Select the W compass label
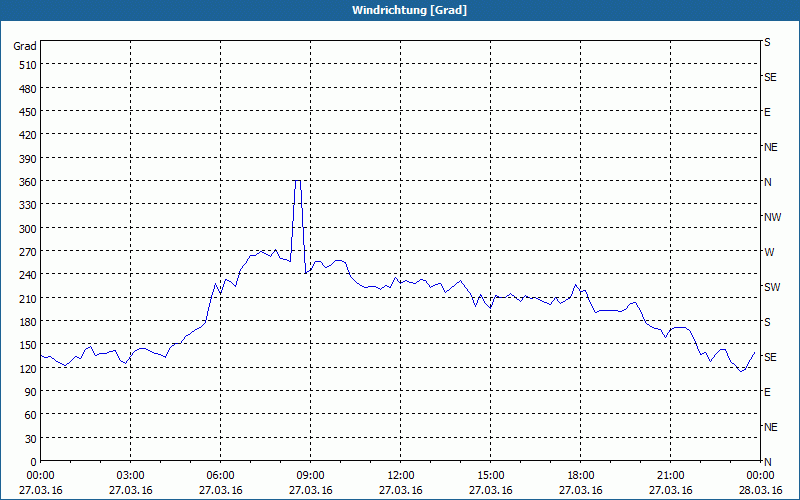Viewport: 800px width, 500px height. pyautogui.click(x=769, y=252)
